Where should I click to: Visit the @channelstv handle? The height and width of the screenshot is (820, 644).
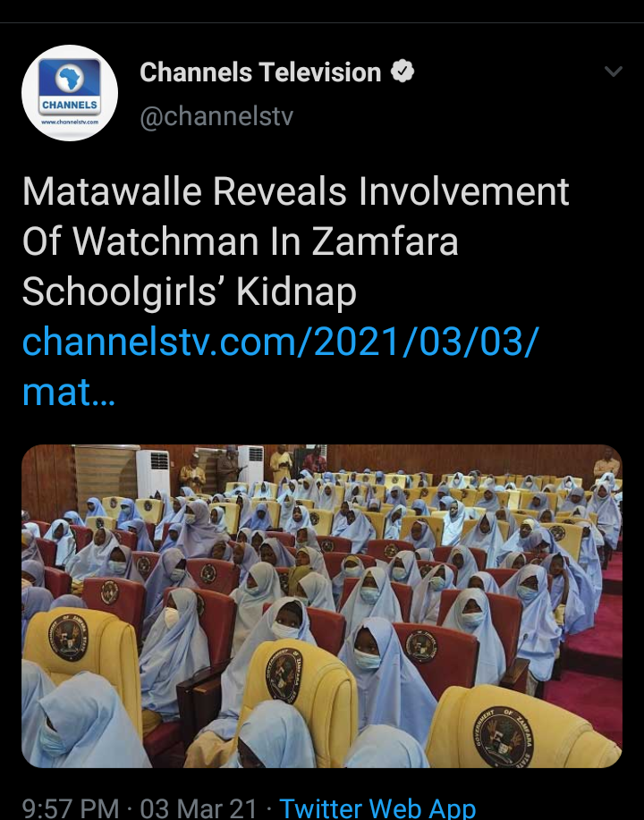click(216, 116)
